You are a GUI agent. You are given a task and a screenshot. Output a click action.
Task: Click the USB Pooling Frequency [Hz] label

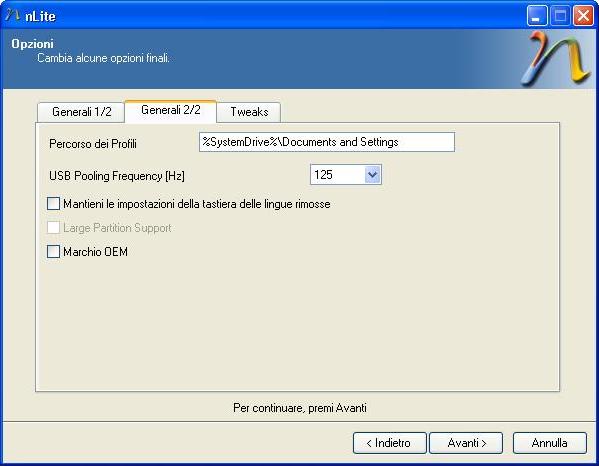[117, 176]
